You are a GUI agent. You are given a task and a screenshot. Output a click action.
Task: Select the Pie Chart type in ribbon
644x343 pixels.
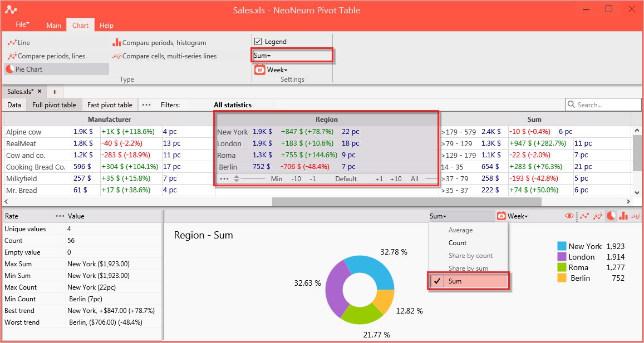click(57, 69)
